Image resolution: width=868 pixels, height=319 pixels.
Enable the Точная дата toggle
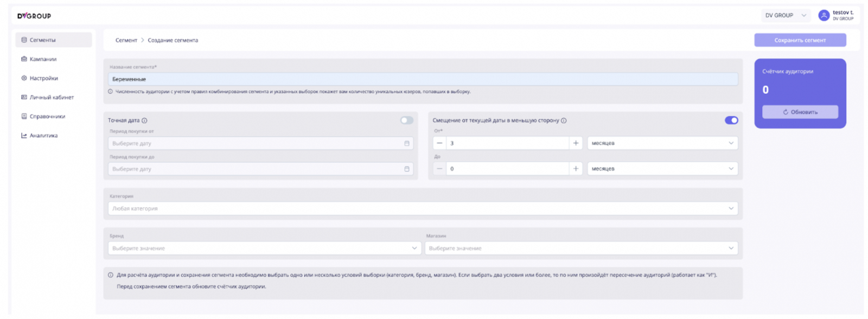pyautogui.click(x=406, y=120)
